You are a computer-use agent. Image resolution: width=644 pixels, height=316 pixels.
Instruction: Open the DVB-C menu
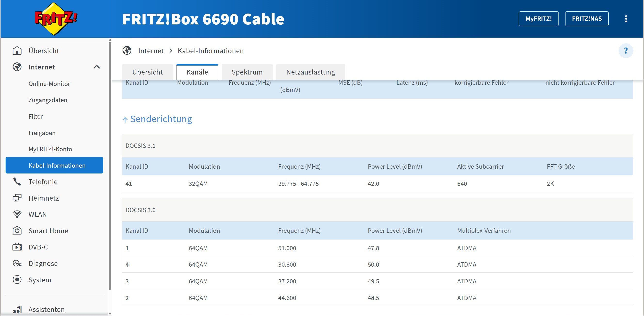coord(38,247)
